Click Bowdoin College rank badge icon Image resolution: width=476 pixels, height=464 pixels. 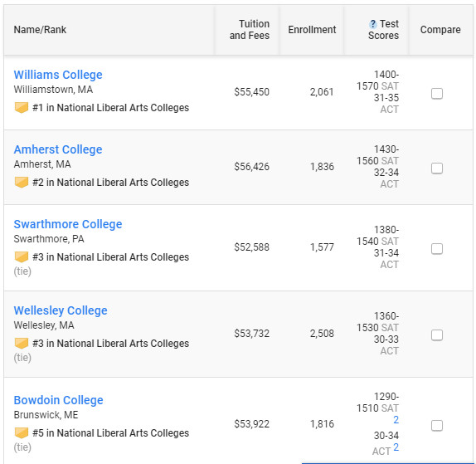[x=22, y=433]
